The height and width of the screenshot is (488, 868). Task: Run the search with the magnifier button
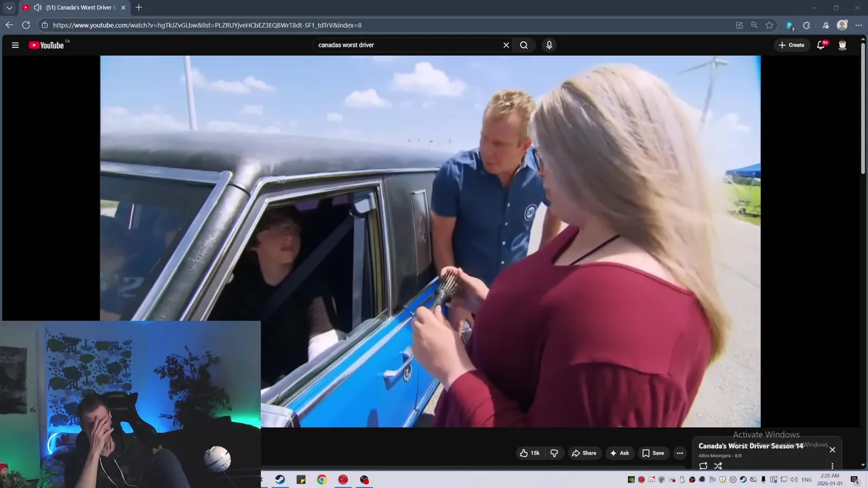[x=524, y=45]
